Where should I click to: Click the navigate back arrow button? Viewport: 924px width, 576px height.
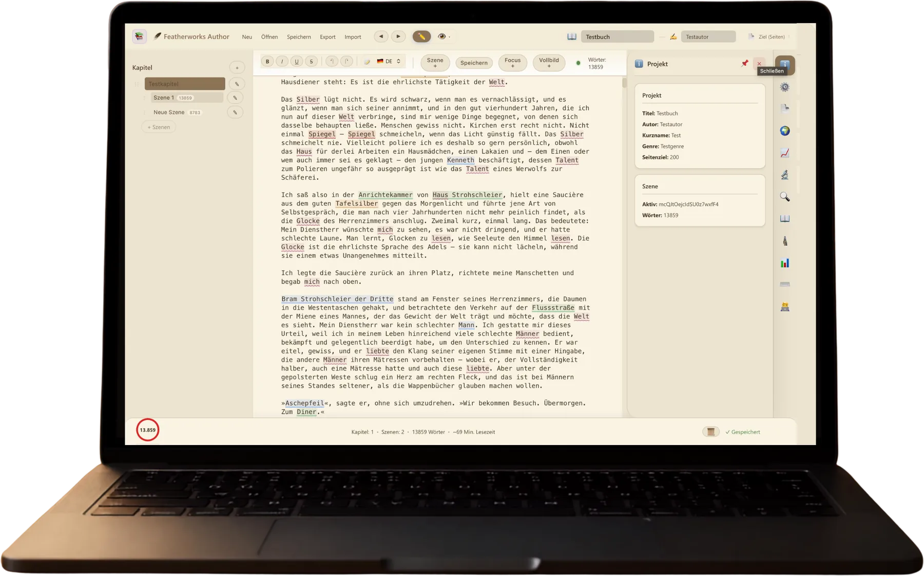point(381,36)
